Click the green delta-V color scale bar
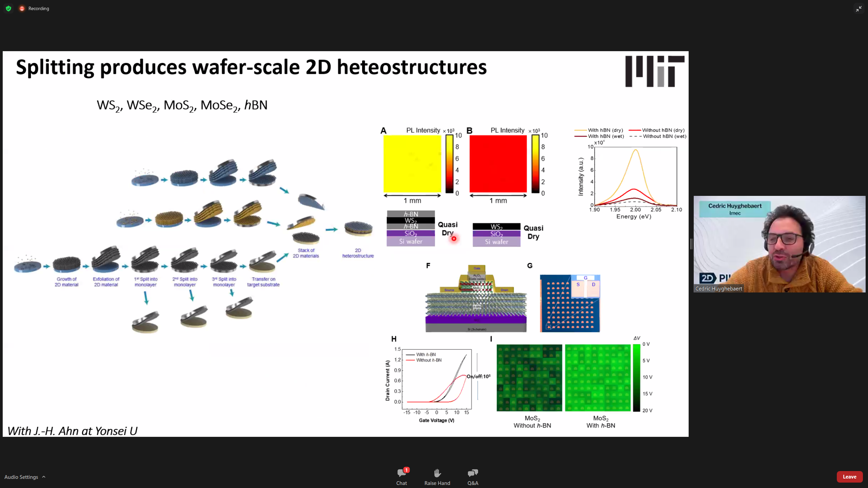Screen dimensions: 868x488 (636, 378)
